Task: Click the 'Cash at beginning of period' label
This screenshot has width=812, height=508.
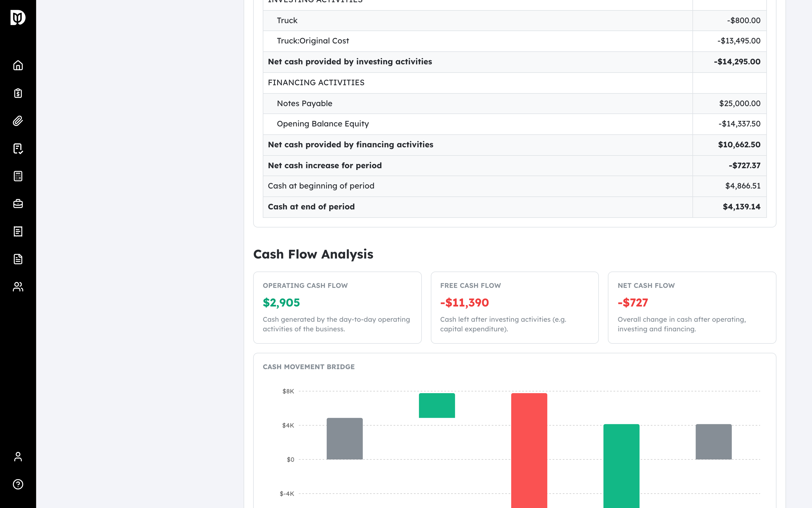Action: (x=321, y=186)
